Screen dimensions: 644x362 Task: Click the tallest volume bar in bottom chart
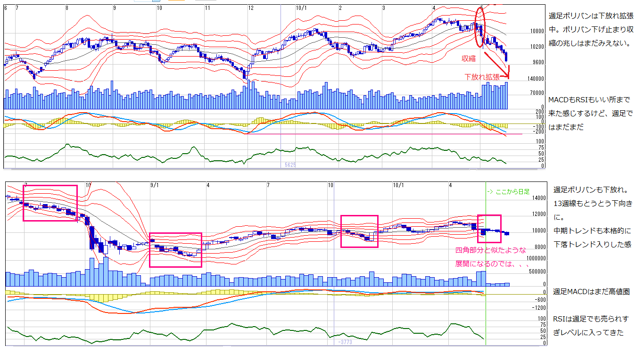click(x=105, y=271)
